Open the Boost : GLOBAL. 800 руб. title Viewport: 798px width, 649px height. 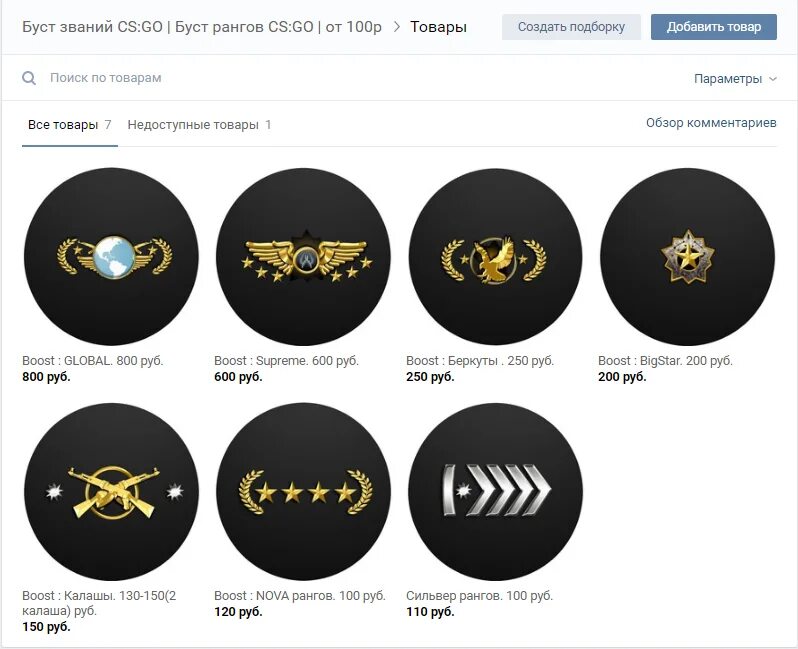point(93,361)
